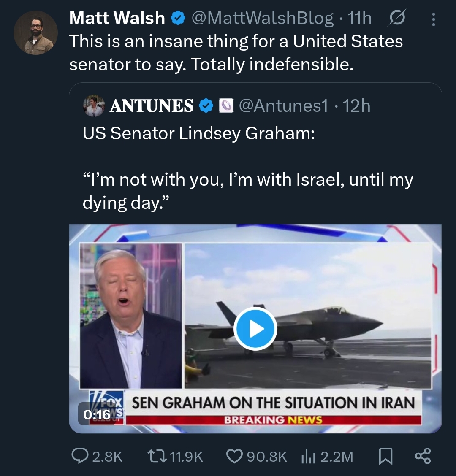Open Matt Walsh's profile picture
Image resolution: width=456 pixels, height=476 pixels.
point(35,32)
